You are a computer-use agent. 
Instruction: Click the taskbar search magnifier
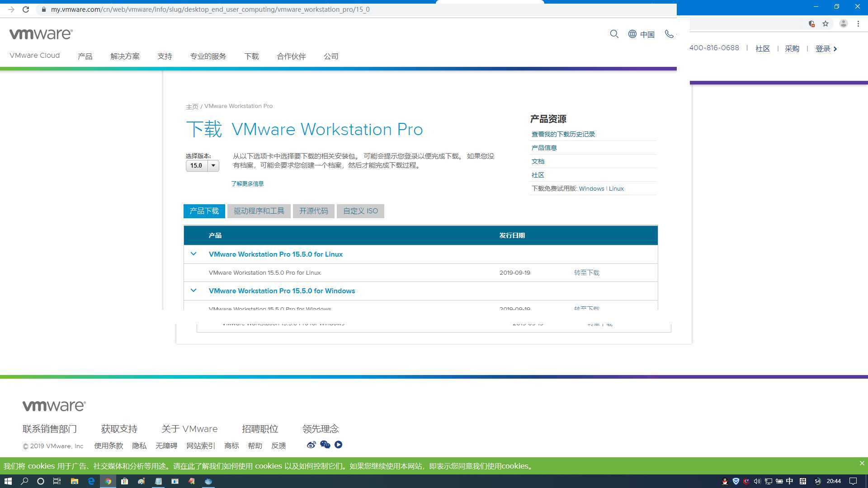point(24,481)
